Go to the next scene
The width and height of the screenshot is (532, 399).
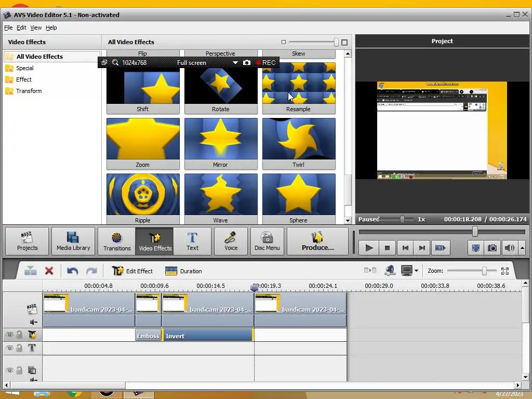tap(440, 248)
